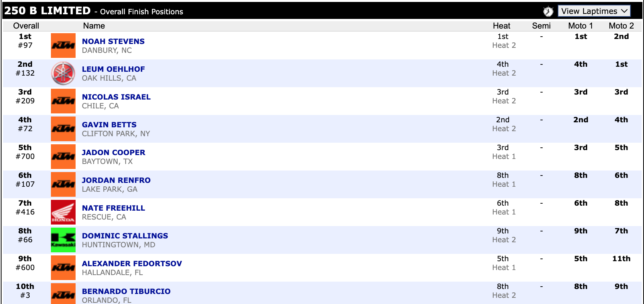Follow the Nicolas Israel name link
644x304 pixels.
click(x=116, y=97)
